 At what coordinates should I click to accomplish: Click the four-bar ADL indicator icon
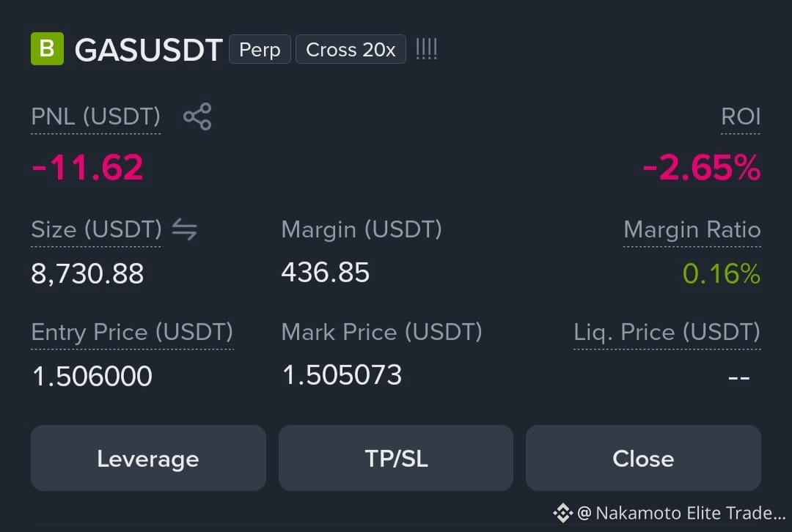click(x=426, y=49)
